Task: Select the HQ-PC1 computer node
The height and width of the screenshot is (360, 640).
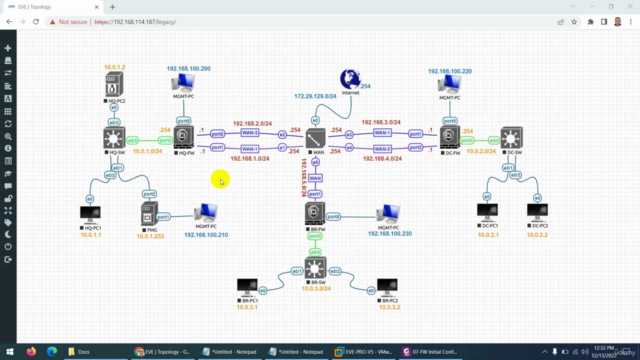Action: 90,215
